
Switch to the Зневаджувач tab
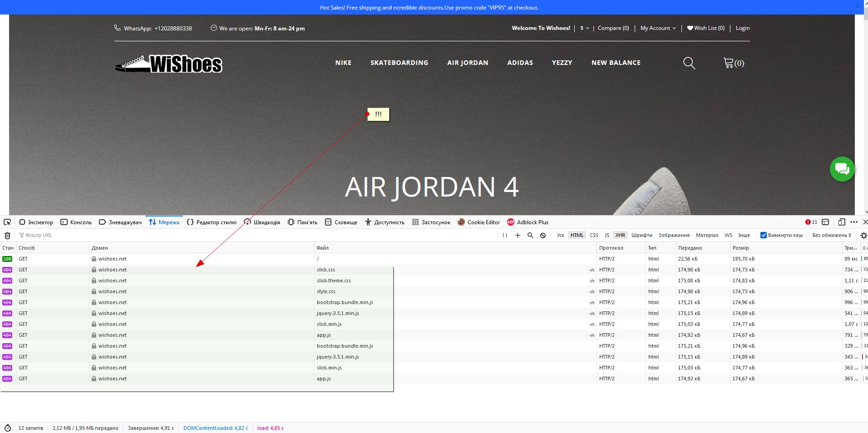120,222
